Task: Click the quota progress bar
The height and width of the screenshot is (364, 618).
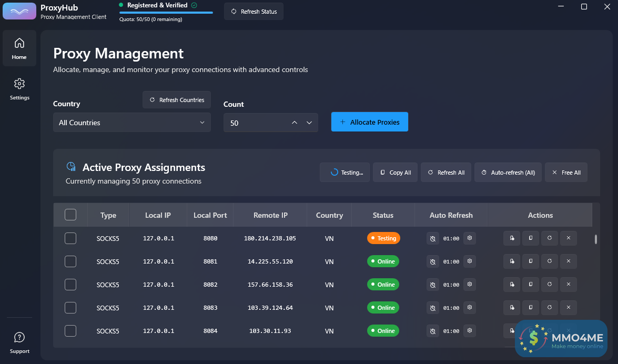Action: 166,12
